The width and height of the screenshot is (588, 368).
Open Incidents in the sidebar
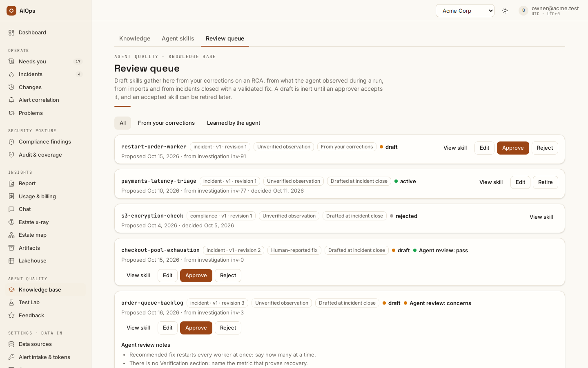[x=46, y=74]
